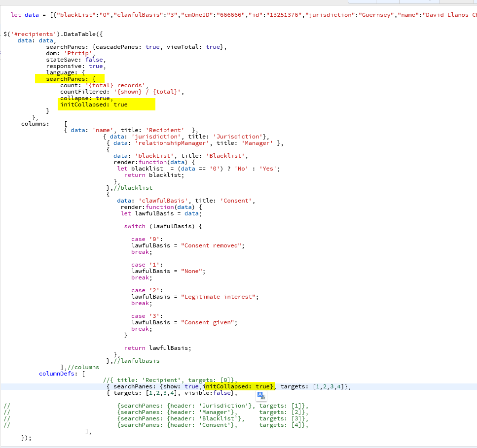Click the lawfulBasis = "None" assignment
The height and width of the screenshot is (448, 477).
click(168, 271)
